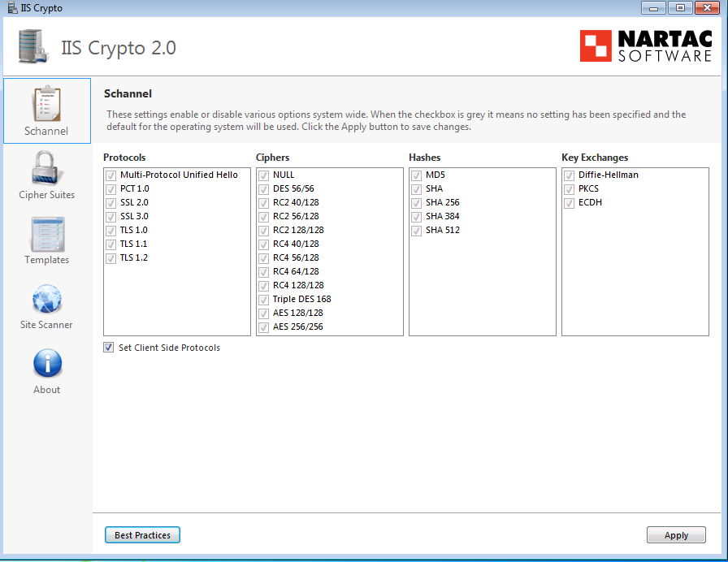Toggle the SSL 2.0 protocol checkbox
This screenshot has width=728, height=562.
(111, 203)
